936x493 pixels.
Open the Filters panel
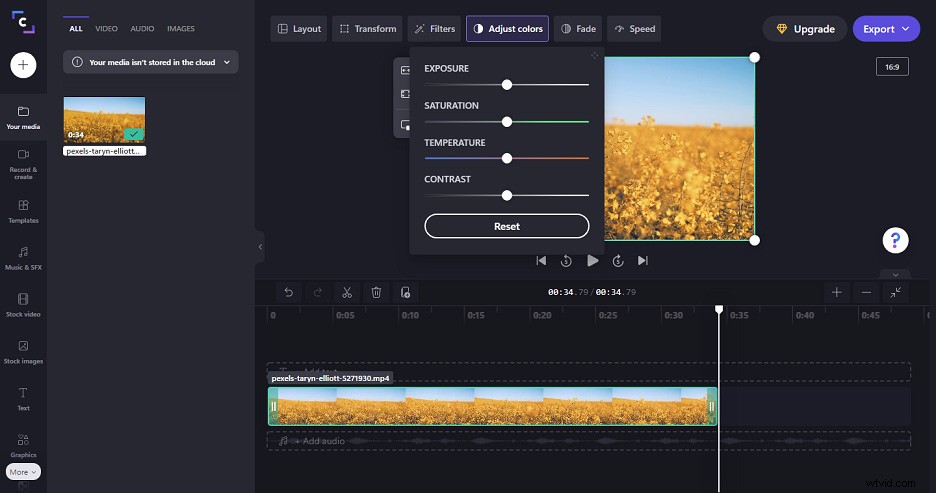435,29
